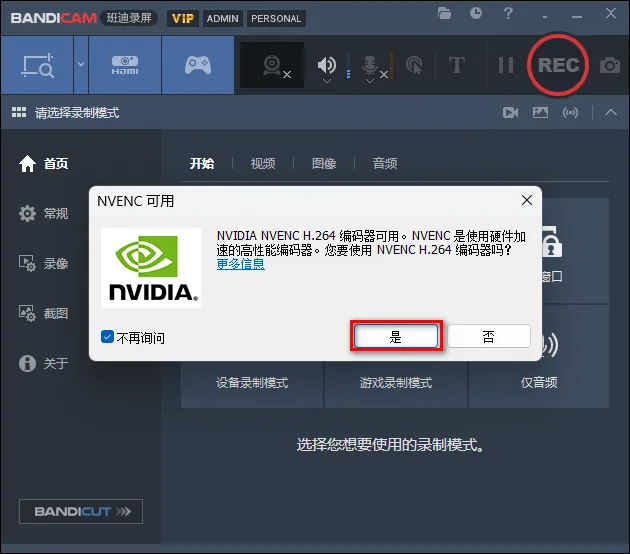Click the ADMIN badge
The image size is (630, 554).
223,18
